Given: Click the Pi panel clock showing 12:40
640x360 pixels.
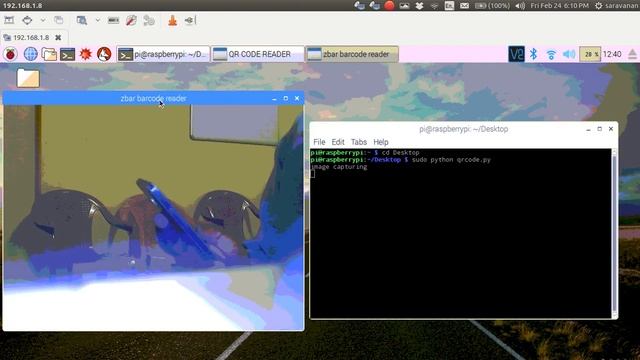Looking at the screenshot, I should (612, 54).
